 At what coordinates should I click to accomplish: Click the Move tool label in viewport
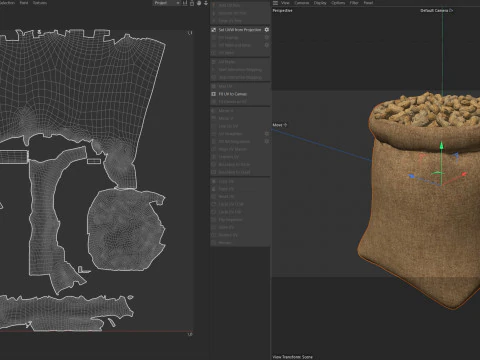click(277, 125)
